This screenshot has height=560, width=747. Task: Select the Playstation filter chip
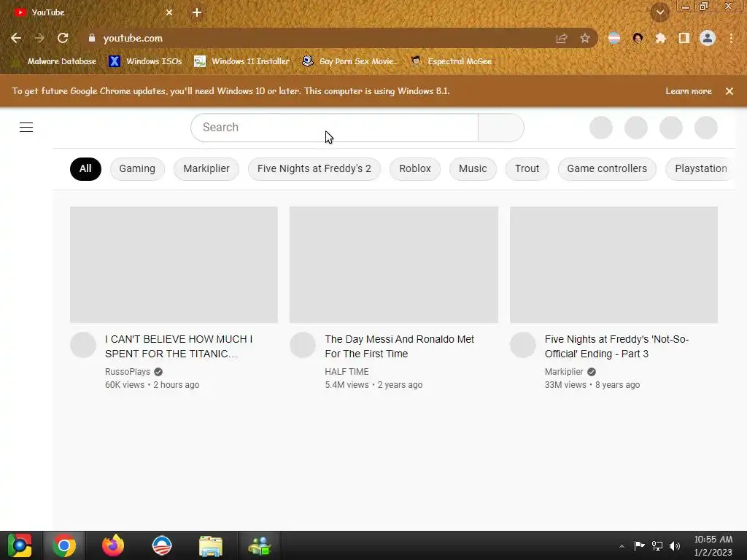pos(700,169)
